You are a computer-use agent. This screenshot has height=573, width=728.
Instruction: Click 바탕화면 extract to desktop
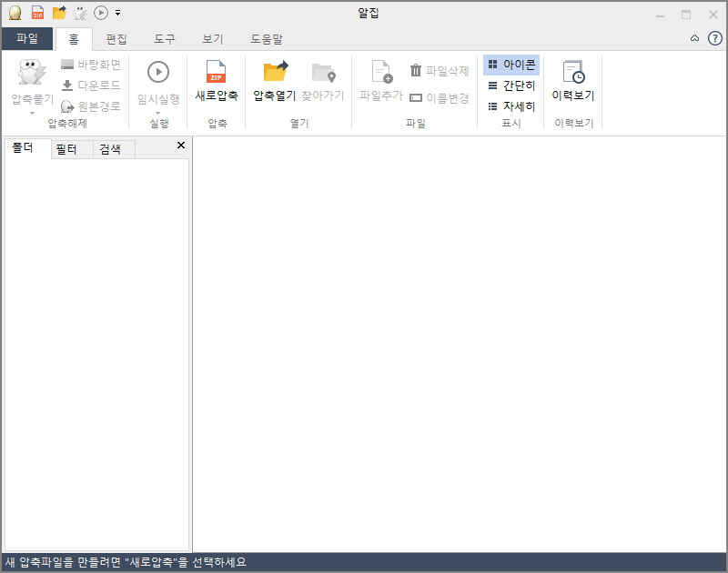coord(91,65)
